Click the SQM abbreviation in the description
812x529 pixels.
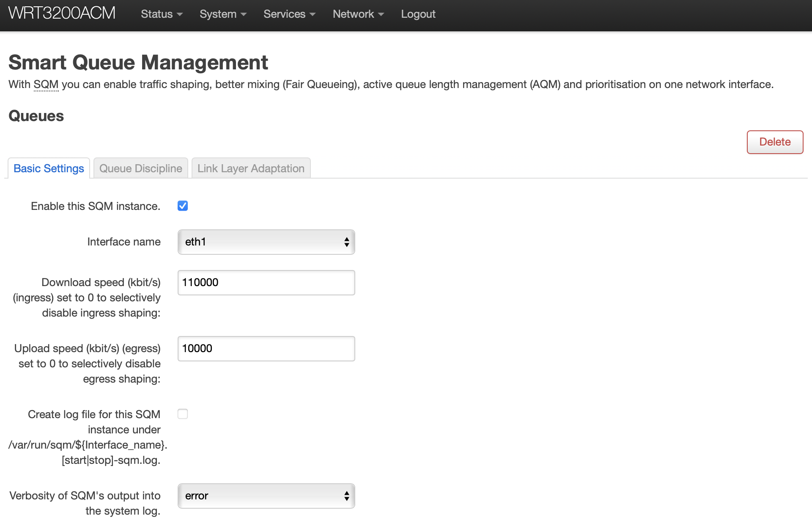[46, 84]
